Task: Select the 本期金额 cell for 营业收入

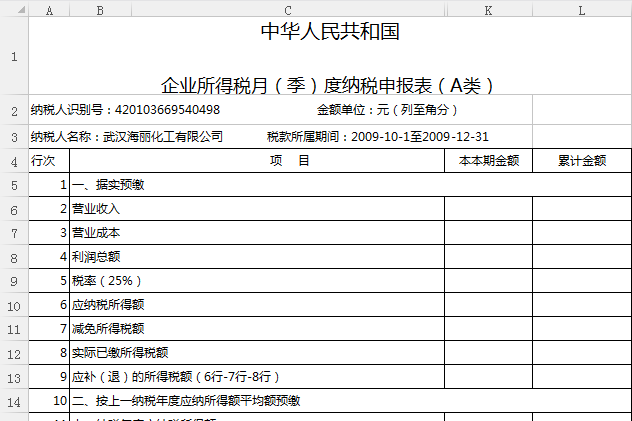Action: [488, 209]
